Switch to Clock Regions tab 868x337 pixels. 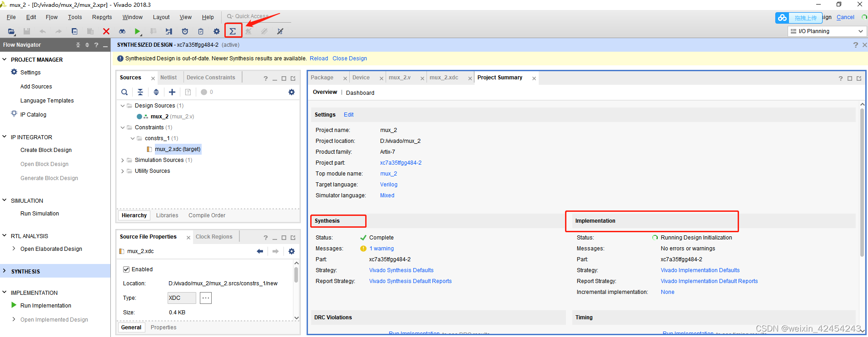(214, 237)
